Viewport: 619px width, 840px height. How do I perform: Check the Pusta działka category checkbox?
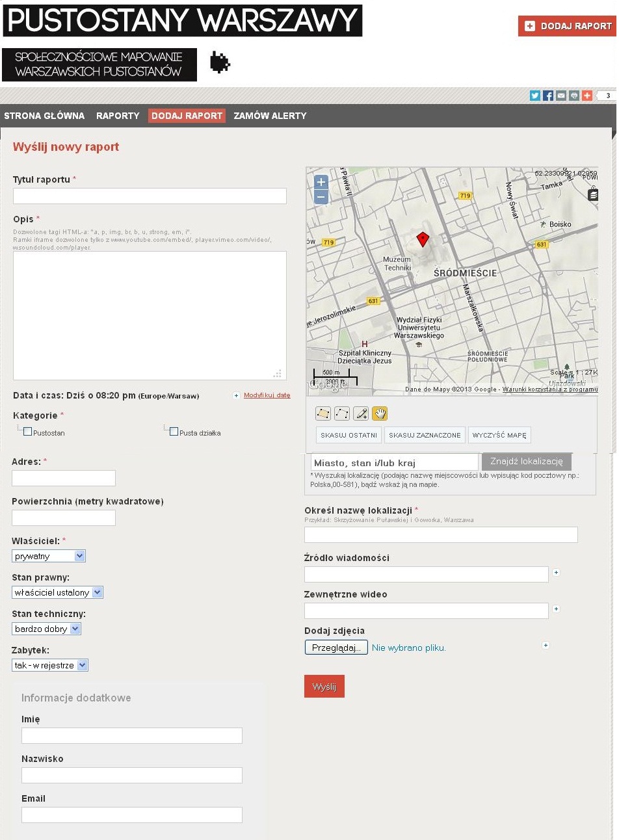[174, 432]
